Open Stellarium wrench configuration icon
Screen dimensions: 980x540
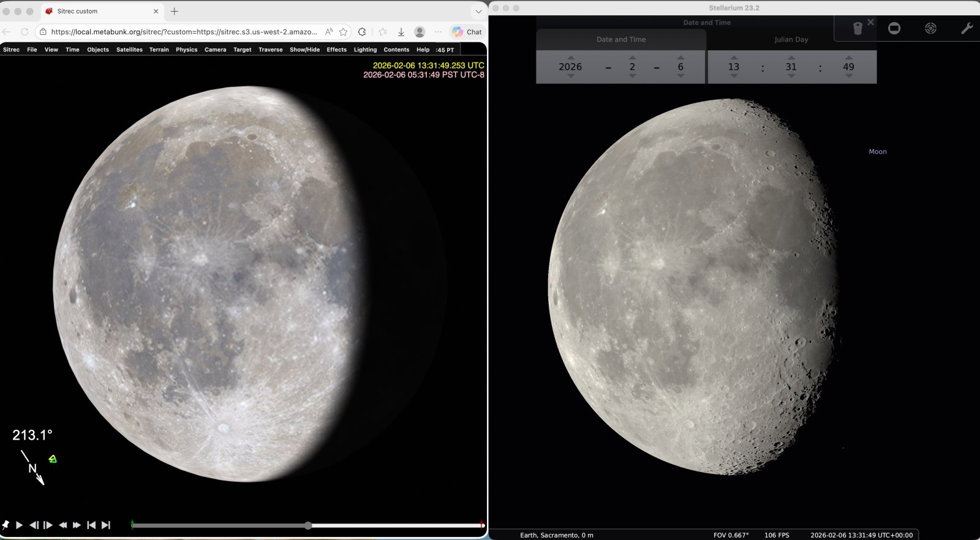click(967, 28)
